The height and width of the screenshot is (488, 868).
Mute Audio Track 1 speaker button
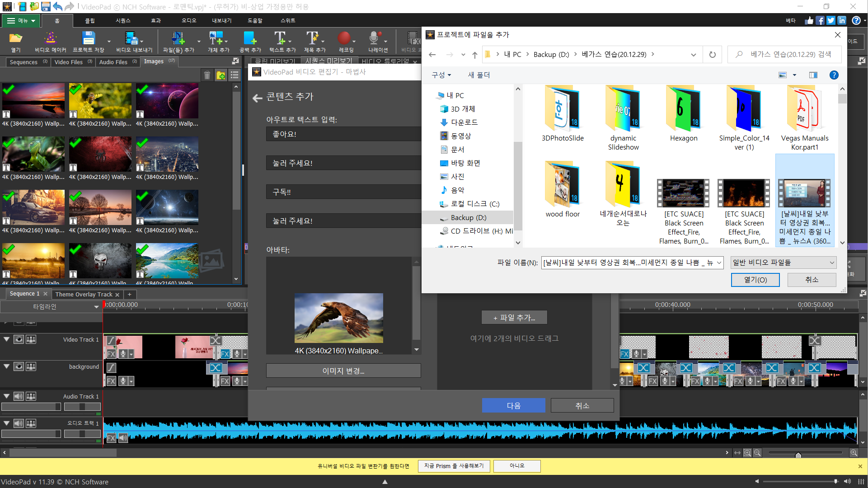[19, 396]
